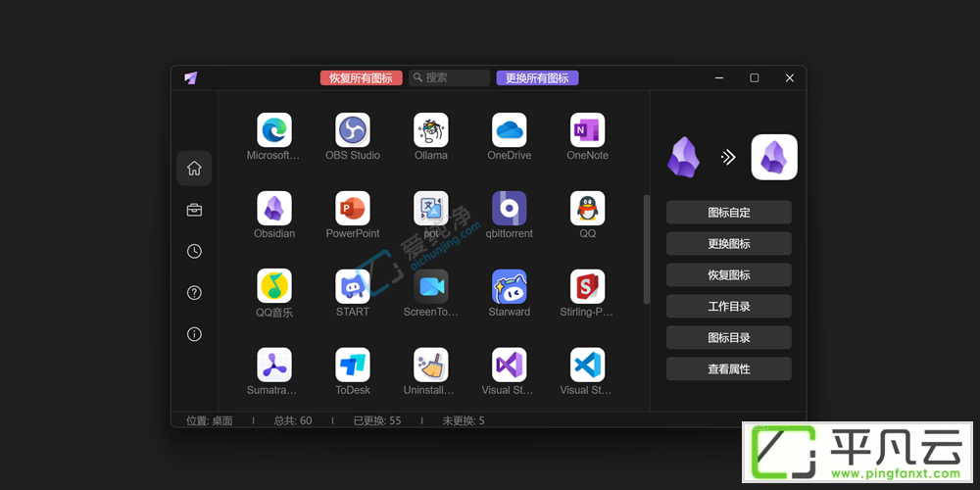Click the 已更换: 55 status text

click(377, 420)
